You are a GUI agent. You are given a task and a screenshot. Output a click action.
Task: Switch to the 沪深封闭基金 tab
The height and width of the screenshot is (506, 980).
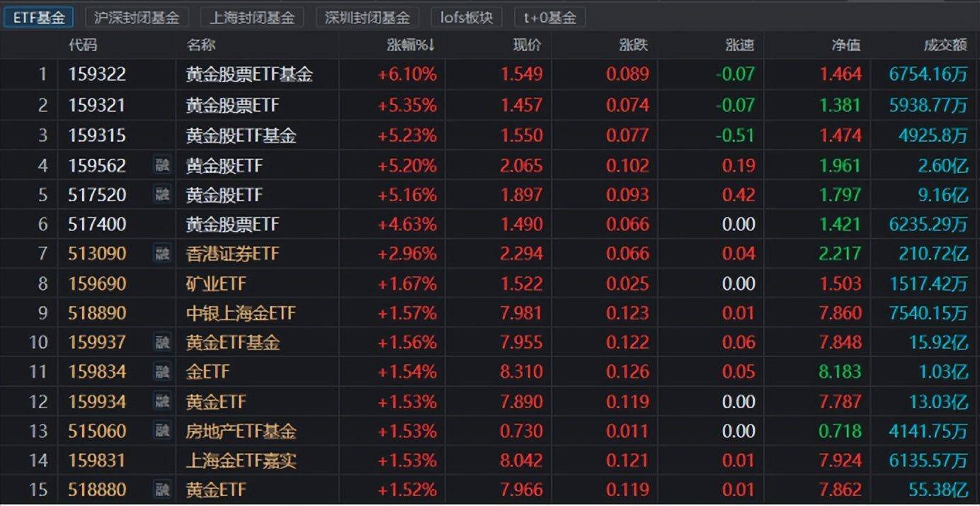point(137,17)
